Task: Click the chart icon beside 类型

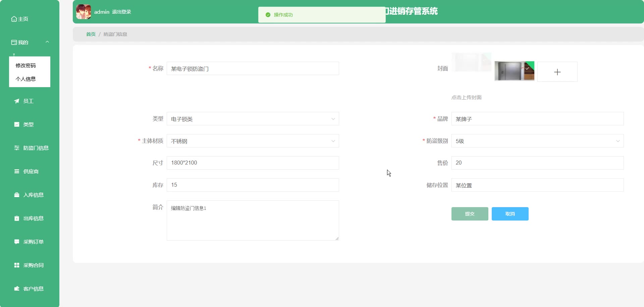Action: (17, 124)
